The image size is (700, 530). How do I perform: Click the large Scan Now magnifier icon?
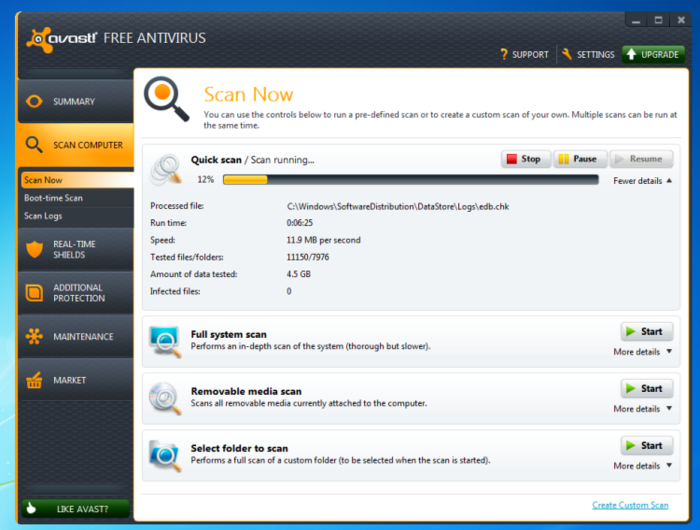click(166, 99)
